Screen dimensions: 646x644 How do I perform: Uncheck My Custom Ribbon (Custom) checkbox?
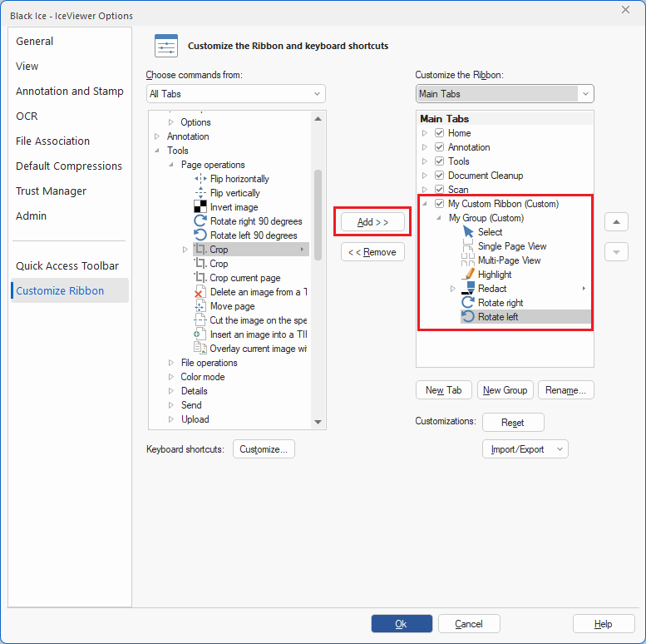pyautogui.click(x=439, y=204)
